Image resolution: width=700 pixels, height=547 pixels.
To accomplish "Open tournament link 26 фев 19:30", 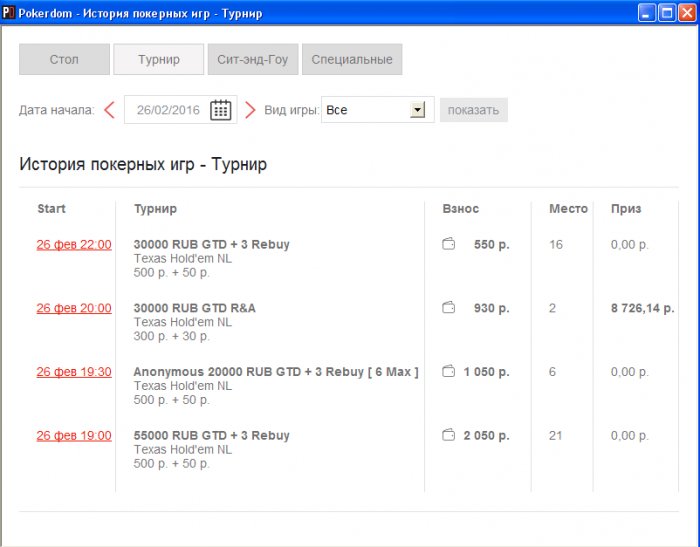I will click(x=74, y=372).
